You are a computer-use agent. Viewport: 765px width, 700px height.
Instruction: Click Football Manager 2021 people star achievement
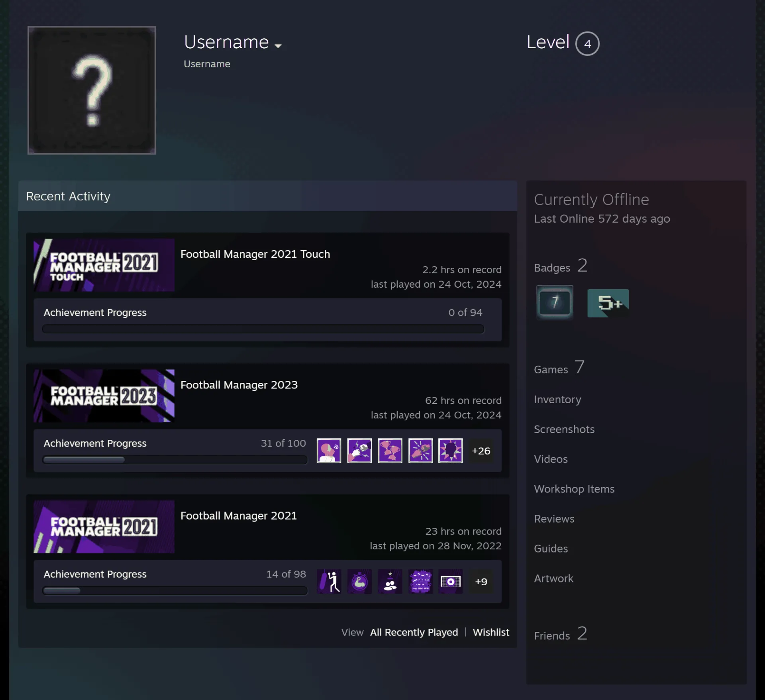[390, 582]
